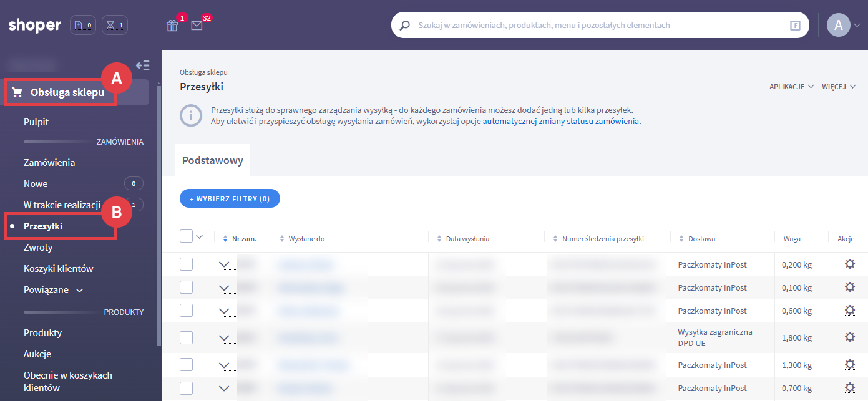Open Zwroty in the sidebar menu

(x=38, y=248)
